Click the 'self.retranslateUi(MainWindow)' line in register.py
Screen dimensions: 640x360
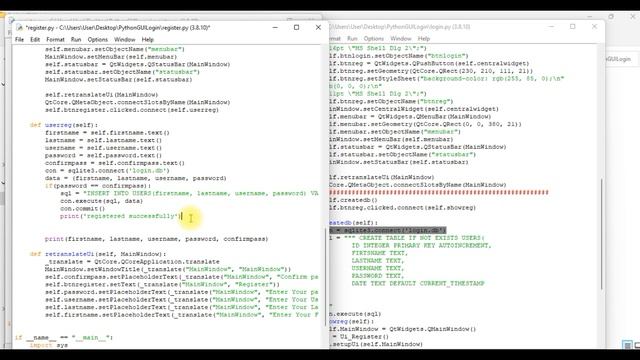pos(101,95)
